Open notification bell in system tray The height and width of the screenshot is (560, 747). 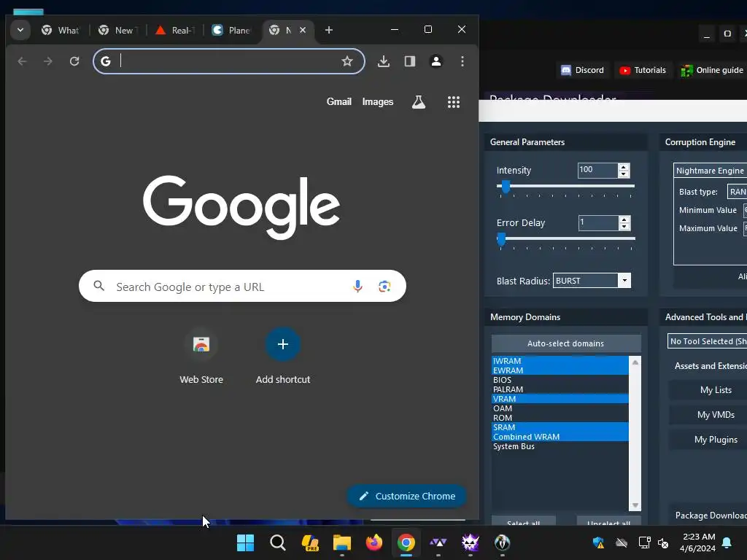click(x=727, y=542)
